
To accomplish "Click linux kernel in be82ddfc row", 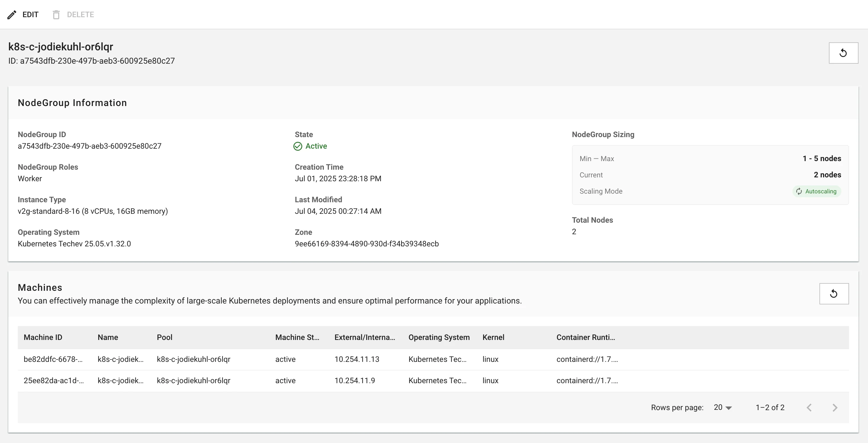I will coord(490,359).
